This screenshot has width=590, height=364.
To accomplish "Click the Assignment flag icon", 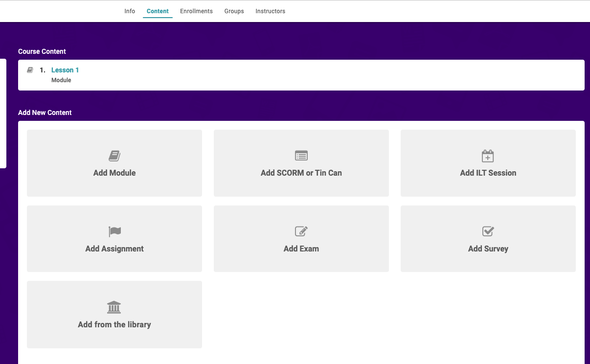I will pyautogui.click(x=114, y=231).
